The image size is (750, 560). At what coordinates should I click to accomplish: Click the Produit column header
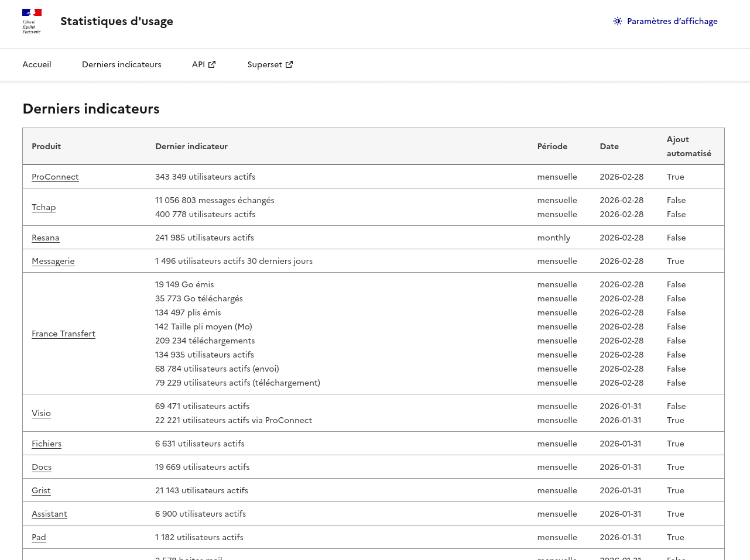[x=46, y=146]
